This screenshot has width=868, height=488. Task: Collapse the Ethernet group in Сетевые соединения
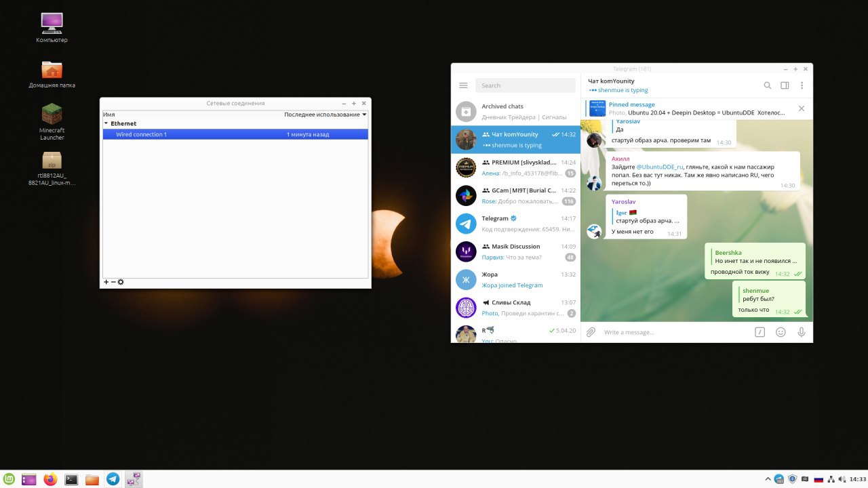pyautogui.click(x=106, y=123)
